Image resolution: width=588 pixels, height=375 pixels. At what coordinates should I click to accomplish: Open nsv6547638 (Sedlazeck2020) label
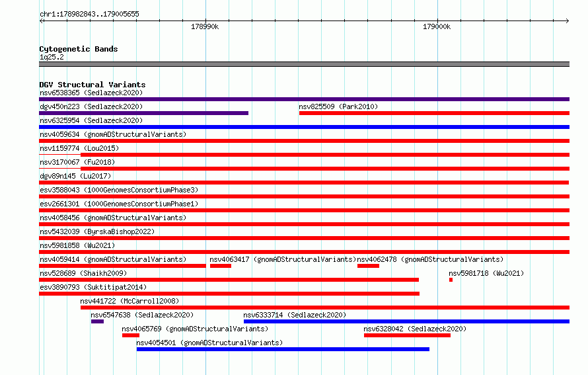pos(142,315)
